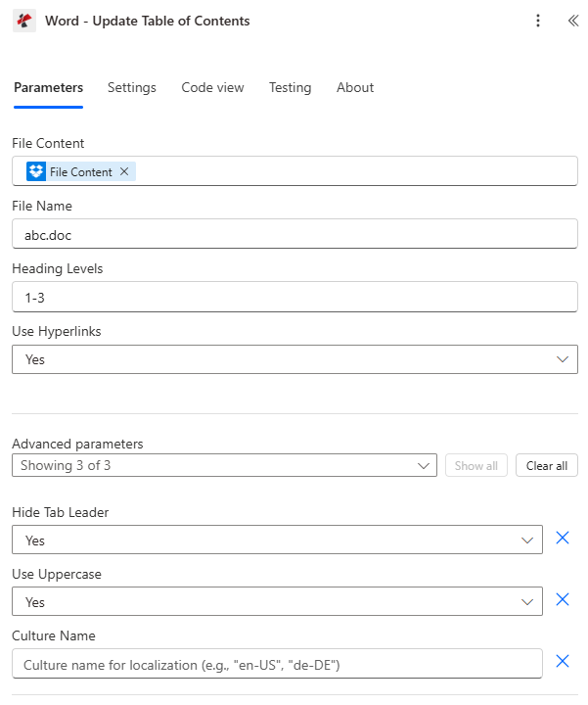The image size is (588, 705).
Task: Focus the File Content input field
Action: point(294,170)
